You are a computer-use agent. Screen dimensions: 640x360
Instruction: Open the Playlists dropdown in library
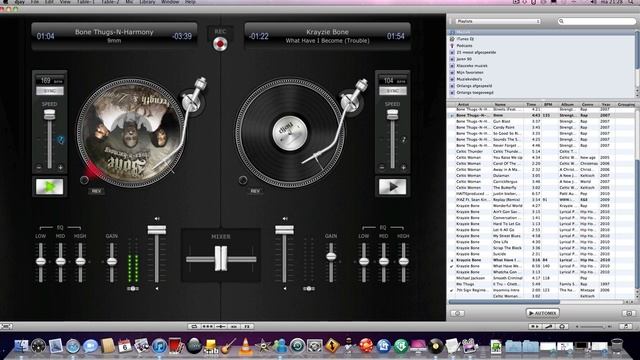click(498, 21)
